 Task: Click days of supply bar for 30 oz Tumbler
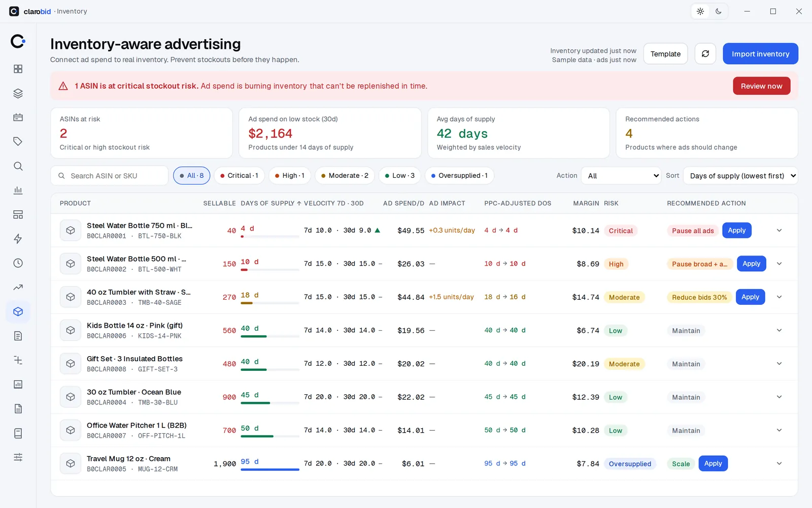click(x=270, y=403)
